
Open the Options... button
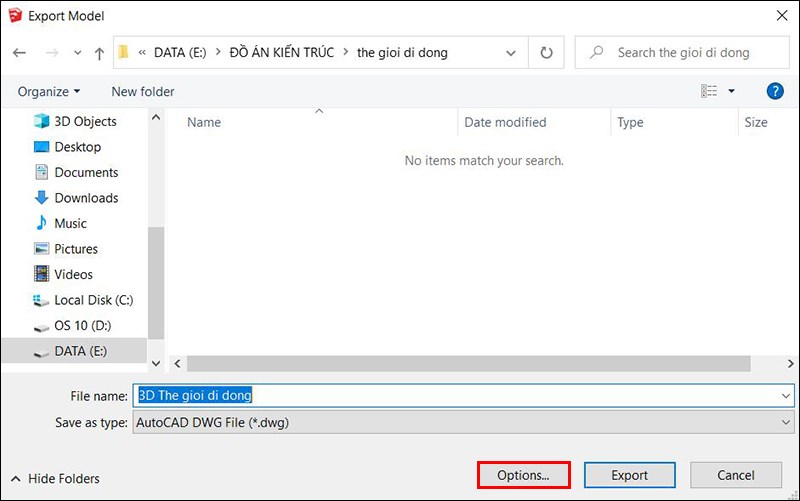pos(523,475)
